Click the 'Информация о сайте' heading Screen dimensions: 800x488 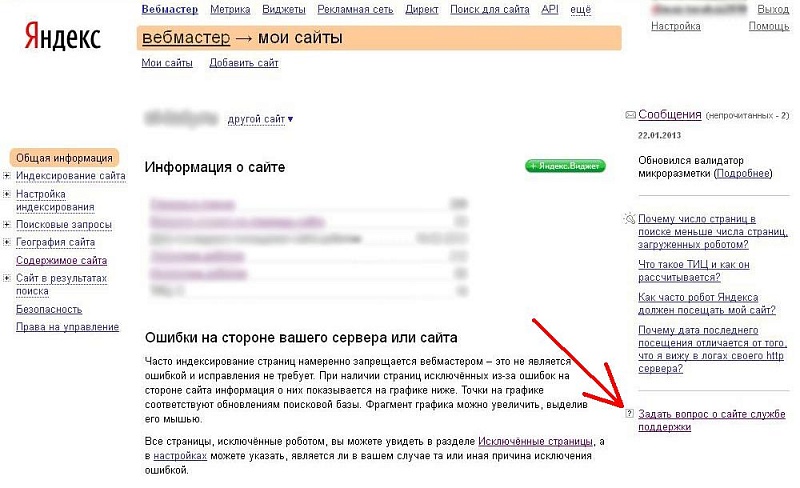click(215, 167)
